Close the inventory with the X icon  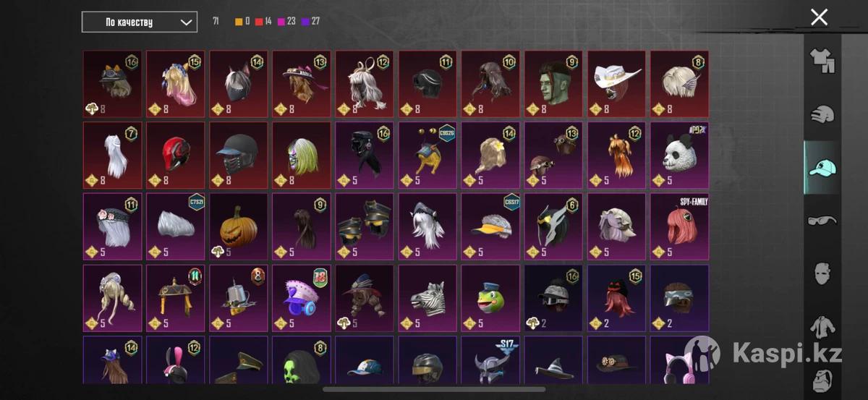click(819, 17)
